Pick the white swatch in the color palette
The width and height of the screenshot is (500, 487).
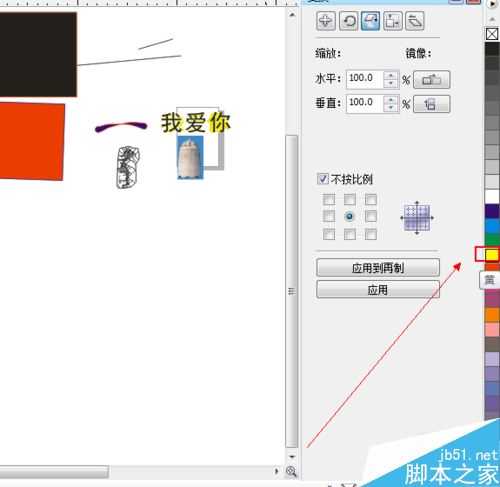[492, 196]
